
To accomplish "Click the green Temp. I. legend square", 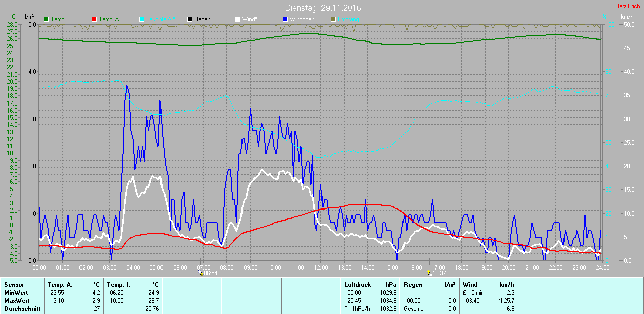I will 46,19.
